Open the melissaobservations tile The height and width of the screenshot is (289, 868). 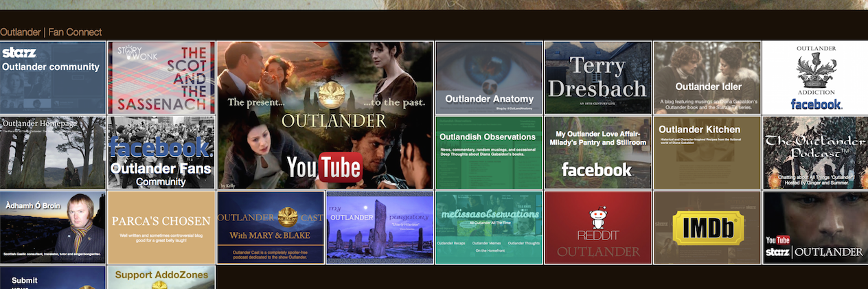(x=489, y=227)
